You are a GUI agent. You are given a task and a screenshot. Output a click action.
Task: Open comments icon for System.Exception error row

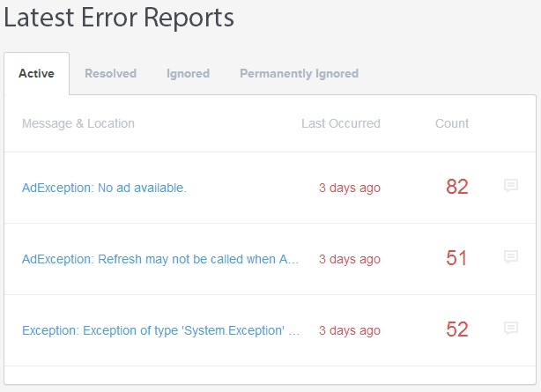tap(511, 329)
